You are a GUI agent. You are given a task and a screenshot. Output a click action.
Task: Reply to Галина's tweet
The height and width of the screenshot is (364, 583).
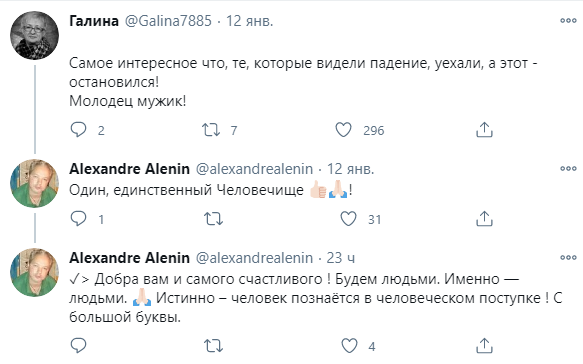click(x=78, y=130)
